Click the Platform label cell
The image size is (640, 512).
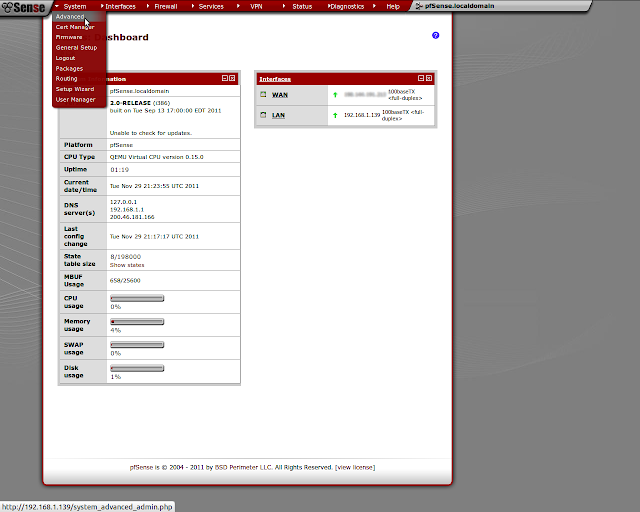point(83,145)
